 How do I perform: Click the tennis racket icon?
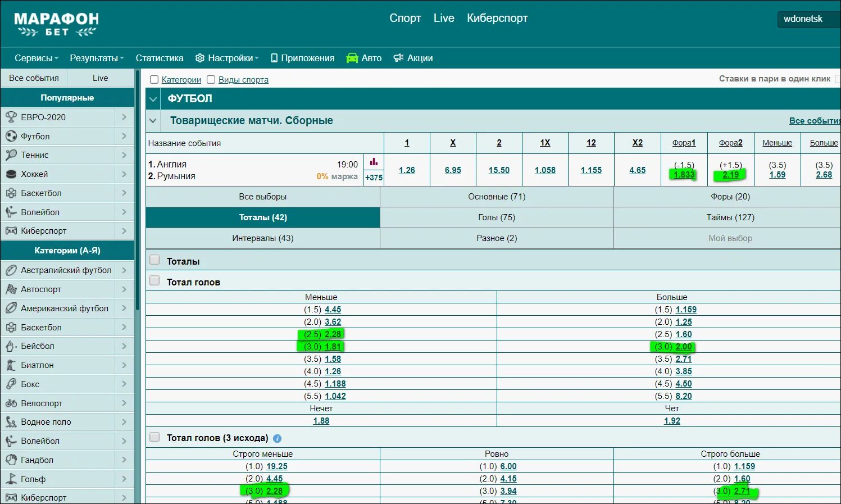click(11, 155)
